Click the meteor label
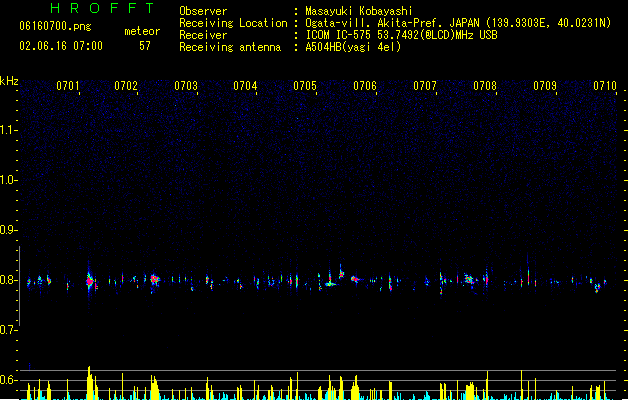 (x=142, y=31)
